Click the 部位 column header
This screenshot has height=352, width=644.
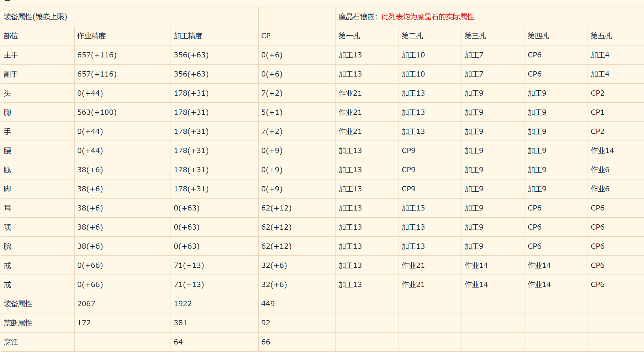click(x=11, y=36)
